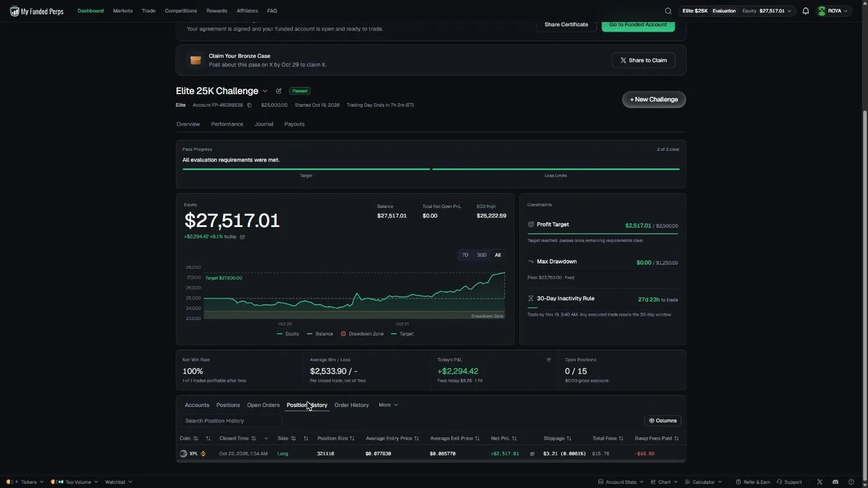Copy account number FP-46089538
The width and height of the screenshot is (868, 488).
click(x=249, y=105)
